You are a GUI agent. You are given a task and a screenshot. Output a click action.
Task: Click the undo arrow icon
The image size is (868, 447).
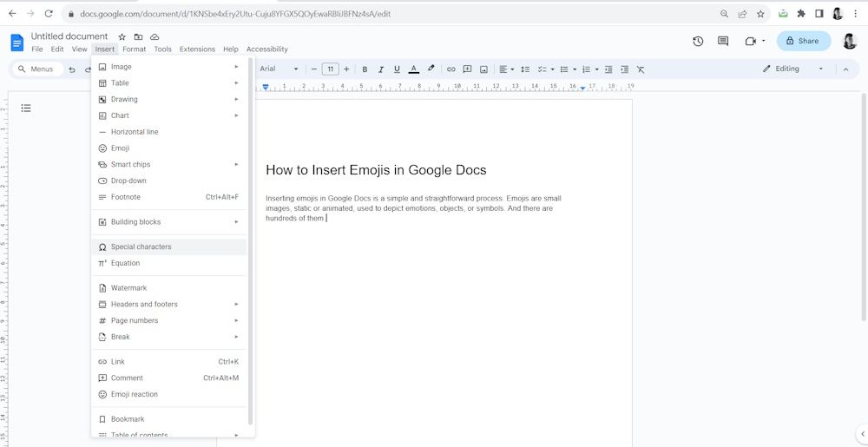click(72, 69)
